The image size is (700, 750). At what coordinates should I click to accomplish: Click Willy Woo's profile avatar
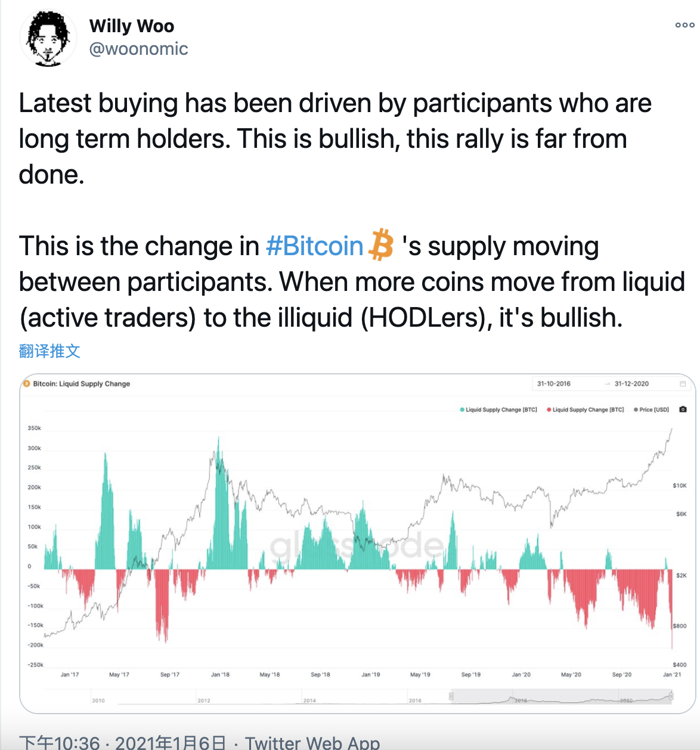pos(48,38)
